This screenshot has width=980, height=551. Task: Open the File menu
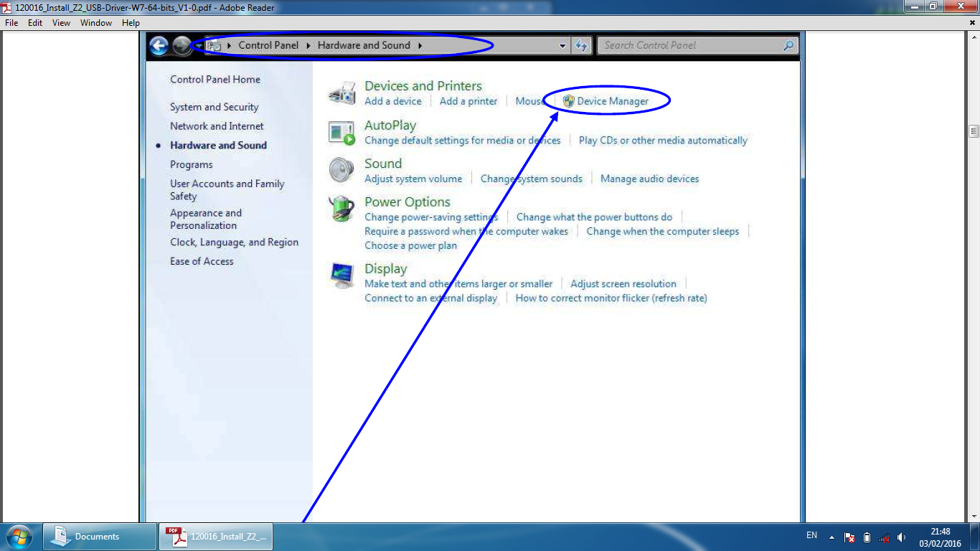[11, 23]
